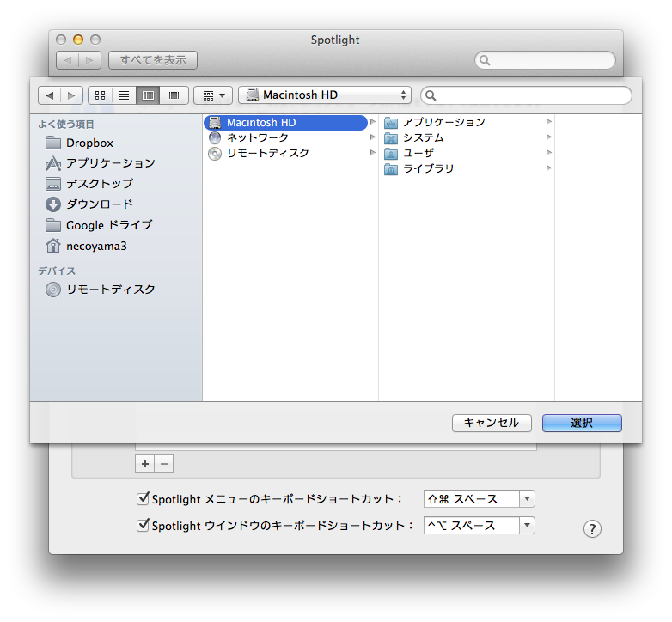Viewport: 672px width, 622px height.
Task: Toggle Spotlight メニュー keyboard shortcut checkbox
Action: click(x=143, y=498)
